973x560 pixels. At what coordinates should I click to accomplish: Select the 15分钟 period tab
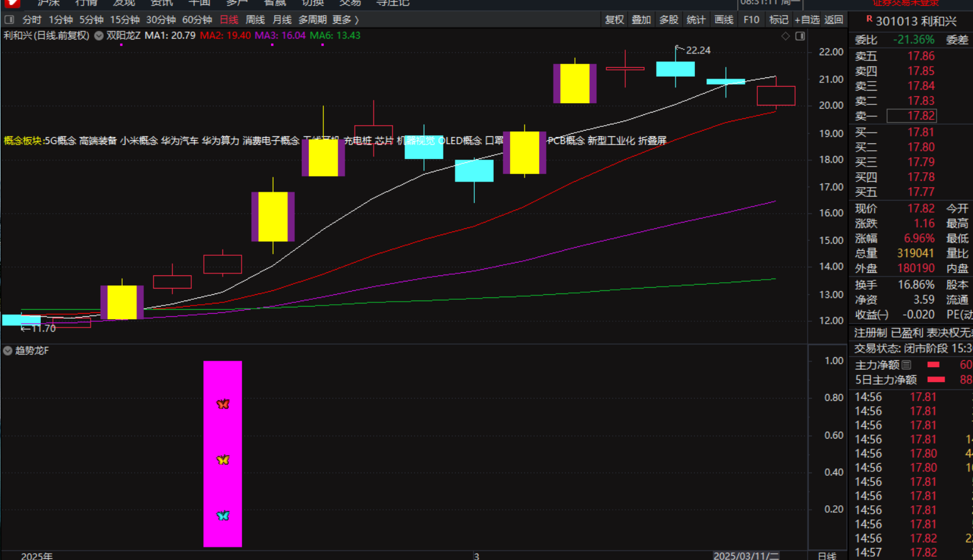[x=125, y=19]
